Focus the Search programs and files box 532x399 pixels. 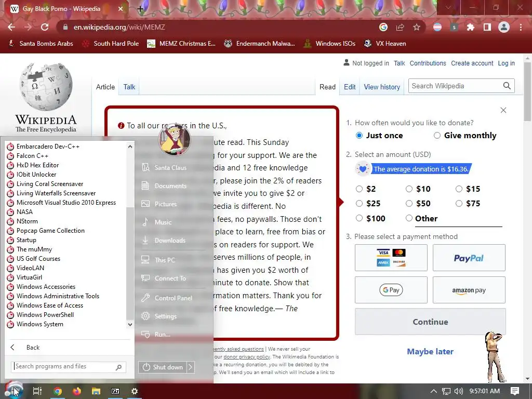[69, 366]
